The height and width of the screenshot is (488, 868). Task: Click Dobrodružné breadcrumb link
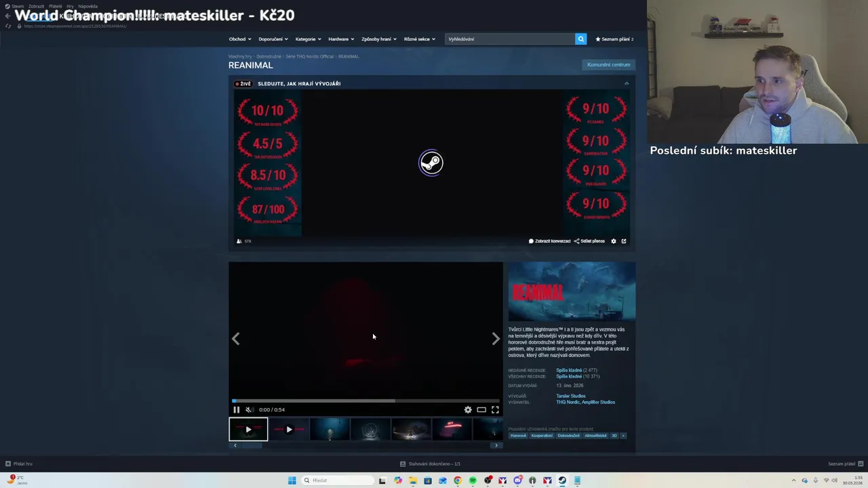click(x=269, y=56)
